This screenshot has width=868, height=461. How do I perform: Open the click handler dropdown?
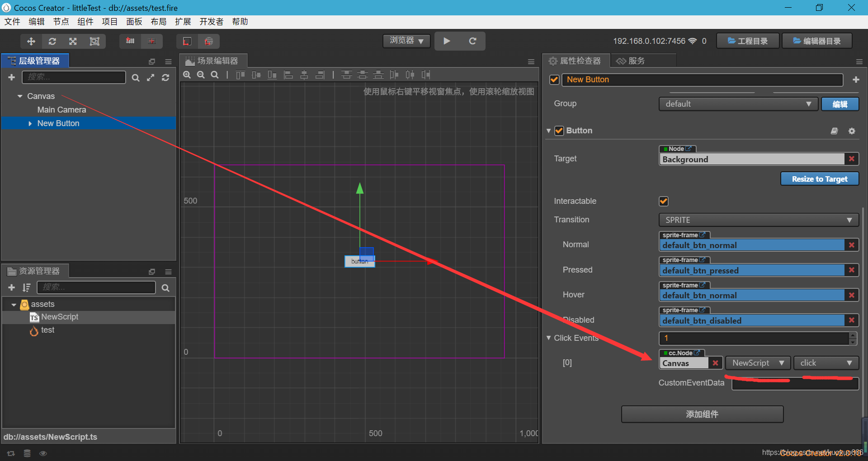pos(826,363)
